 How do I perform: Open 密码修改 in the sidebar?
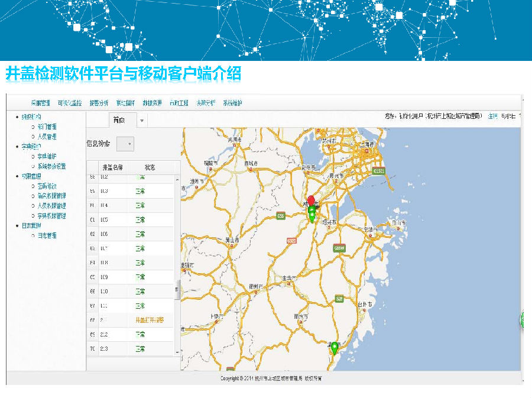[47, 186]
